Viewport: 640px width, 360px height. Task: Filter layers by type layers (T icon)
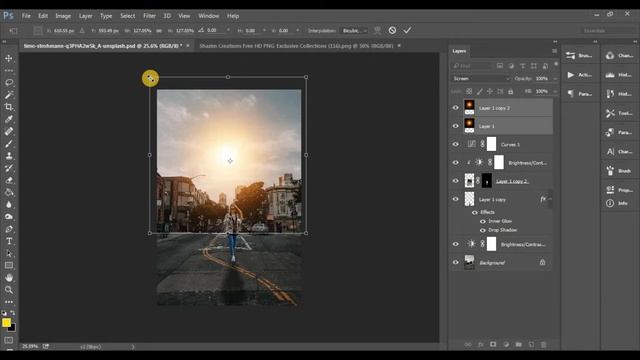click(522, 66)
